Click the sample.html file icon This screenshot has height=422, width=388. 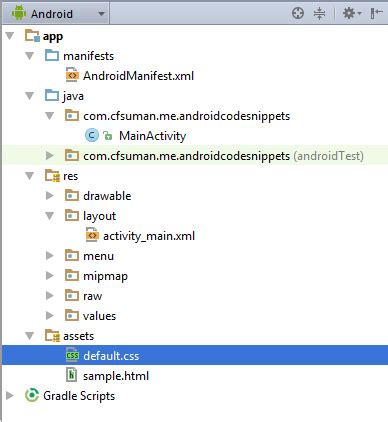(72, 375)
